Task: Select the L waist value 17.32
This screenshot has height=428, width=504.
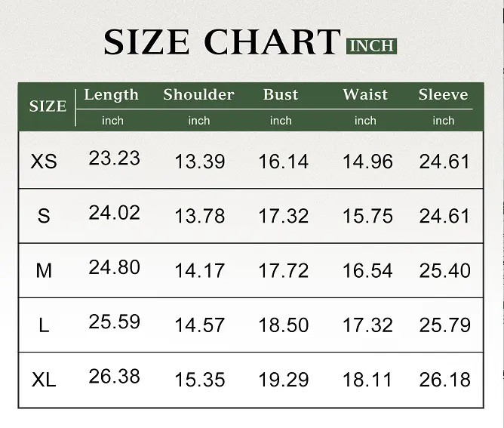Action: [x=367, y=325]
